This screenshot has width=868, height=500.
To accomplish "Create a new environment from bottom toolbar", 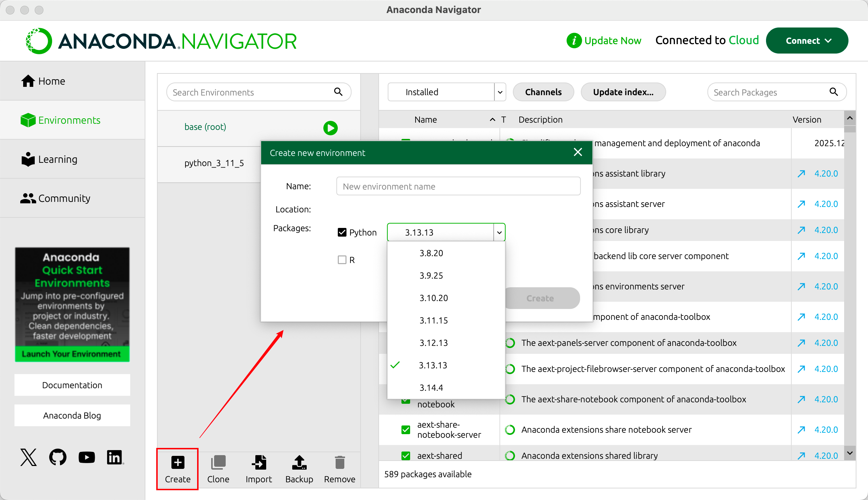I will pos(178,469).
